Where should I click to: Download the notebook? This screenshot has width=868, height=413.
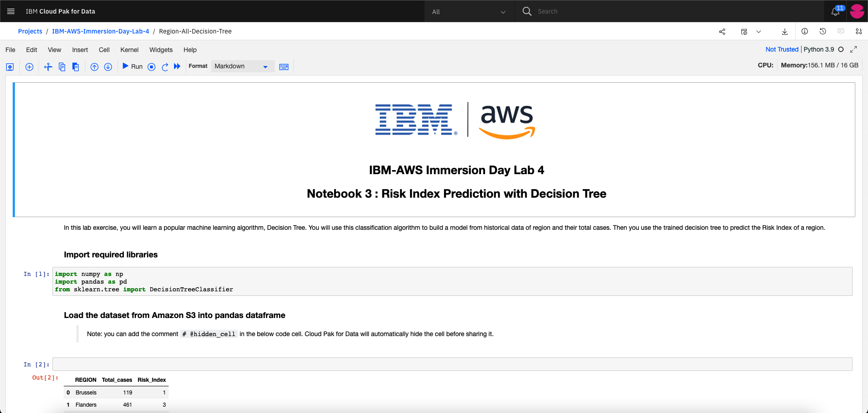tap(785, 32)
